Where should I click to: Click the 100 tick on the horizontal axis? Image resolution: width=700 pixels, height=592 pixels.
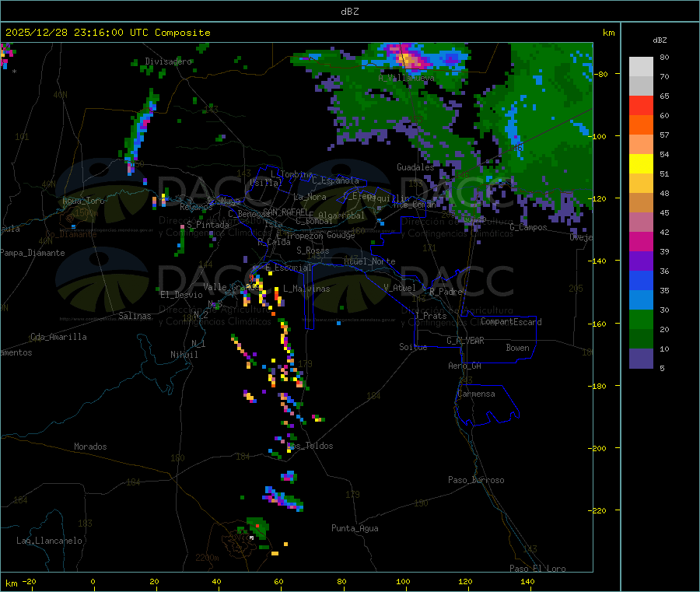pyautogui.click(x=403, y=581)
